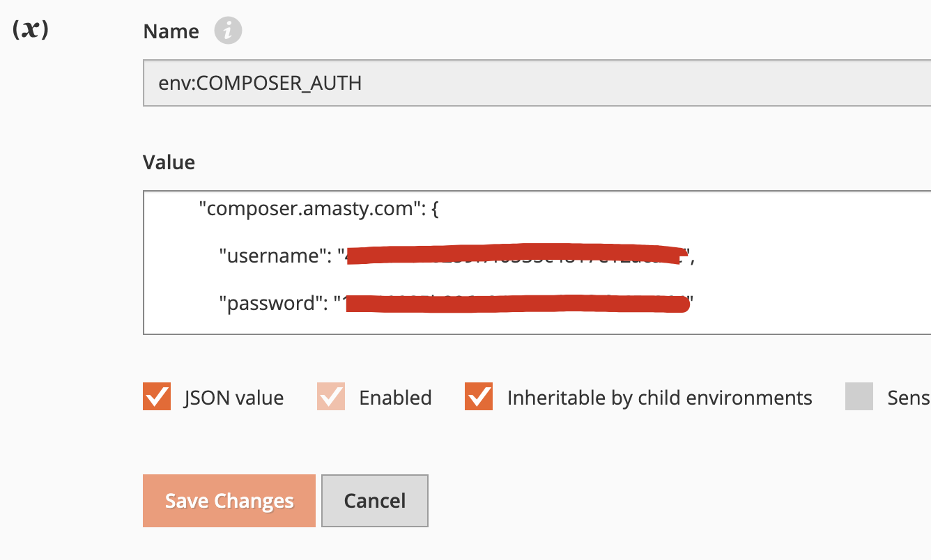Click the Value field label

pos(169,162)
